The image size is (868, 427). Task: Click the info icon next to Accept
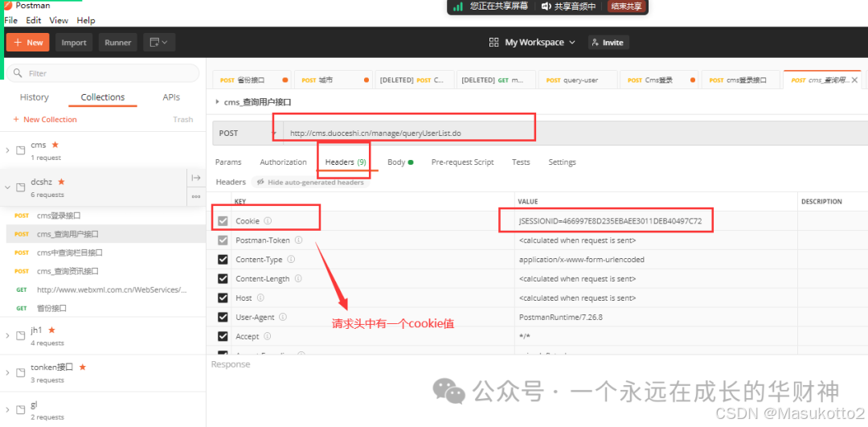click(x=268, y=336)
